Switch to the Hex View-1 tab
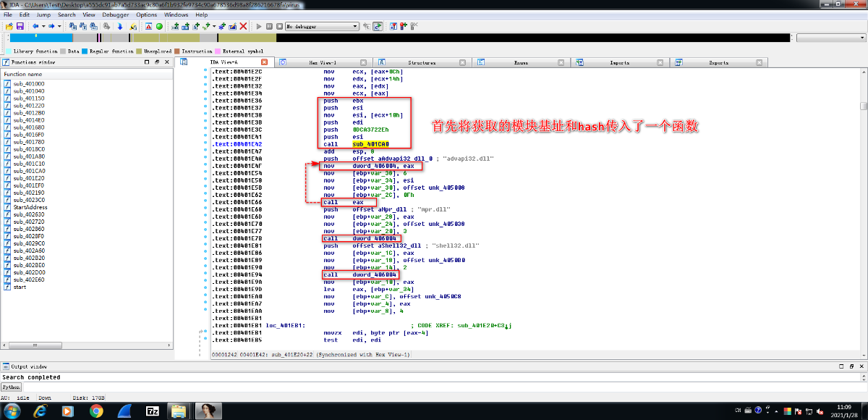The width and height of the screenshot is (868, 420). click(x=323, y=63)
